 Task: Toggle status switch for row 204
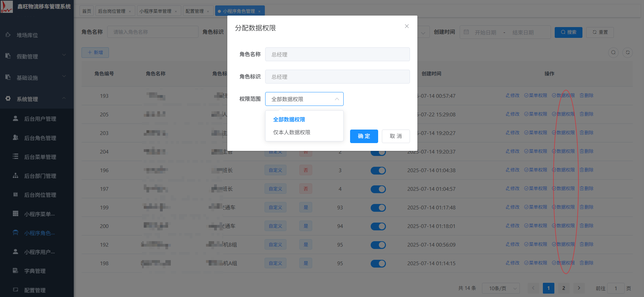[378, 152]
